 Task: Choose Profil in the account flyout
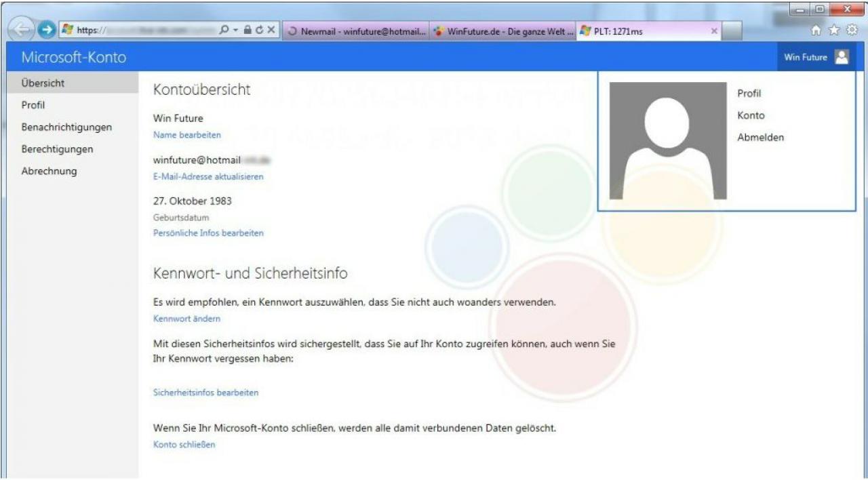[749, 94]
